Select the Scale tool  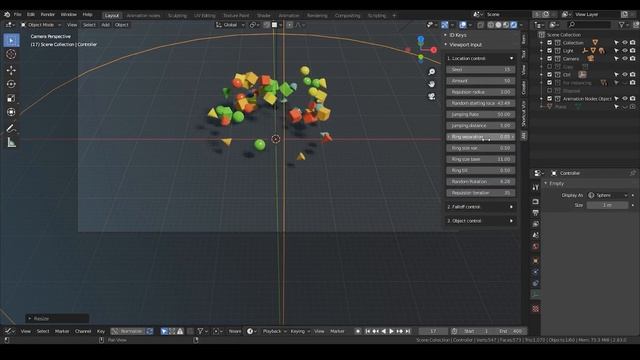click(11, 98)
